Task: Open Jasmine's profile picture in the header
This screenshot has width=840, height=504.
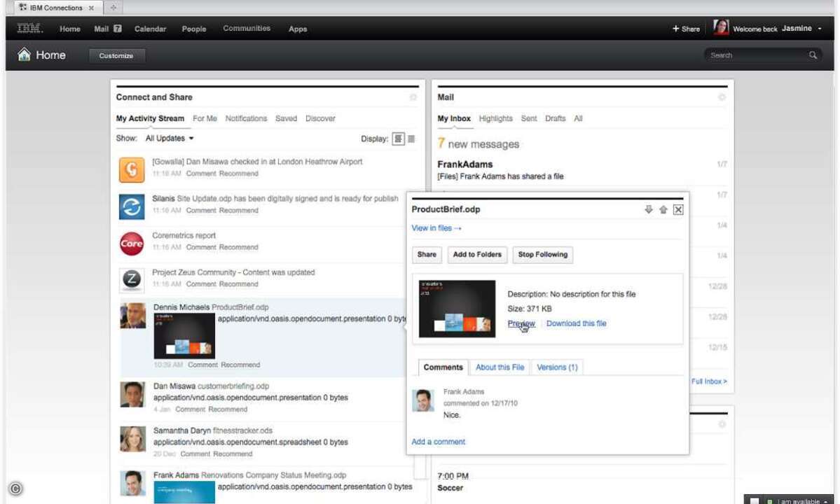Action: pyautogui.click(x=720, y=28)
